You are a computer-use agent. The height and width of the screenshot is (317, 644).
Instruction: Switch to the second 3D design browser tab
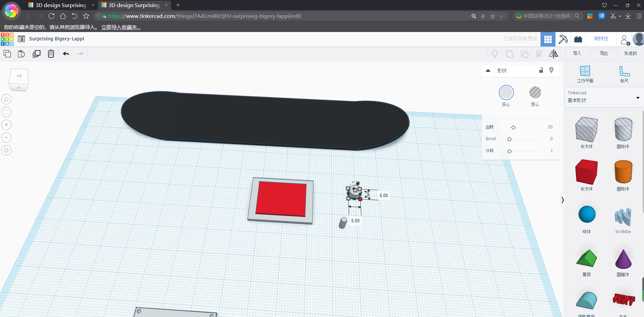pos(134,5)
